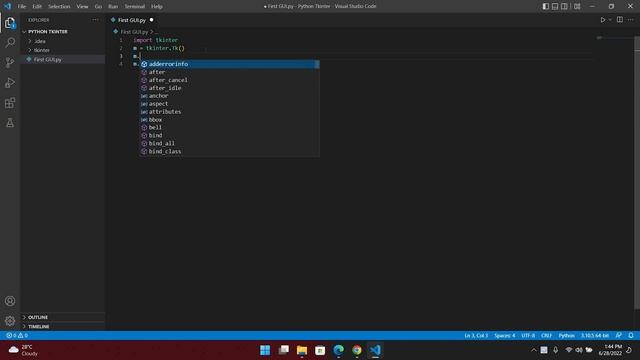Toggle primary side bar visibility
This screenshot has height=360, width=640.
(x=546, y=6)
